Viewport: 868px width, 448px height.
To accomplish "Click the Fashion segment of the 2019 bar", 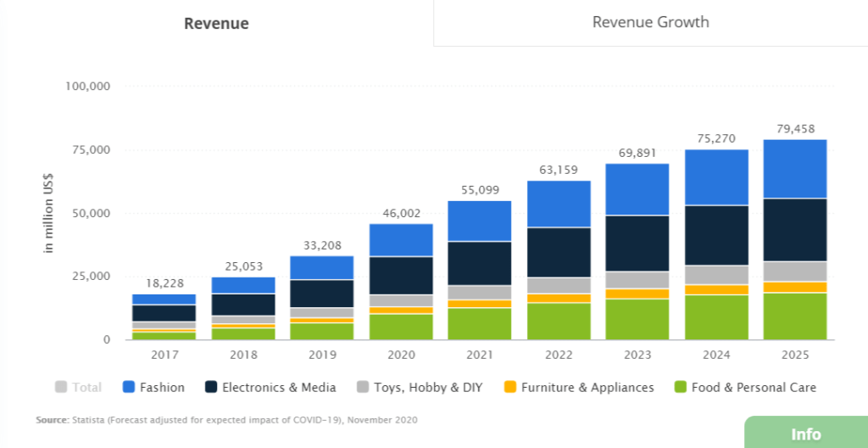I will pyautogui.click(x=321, y=268).
